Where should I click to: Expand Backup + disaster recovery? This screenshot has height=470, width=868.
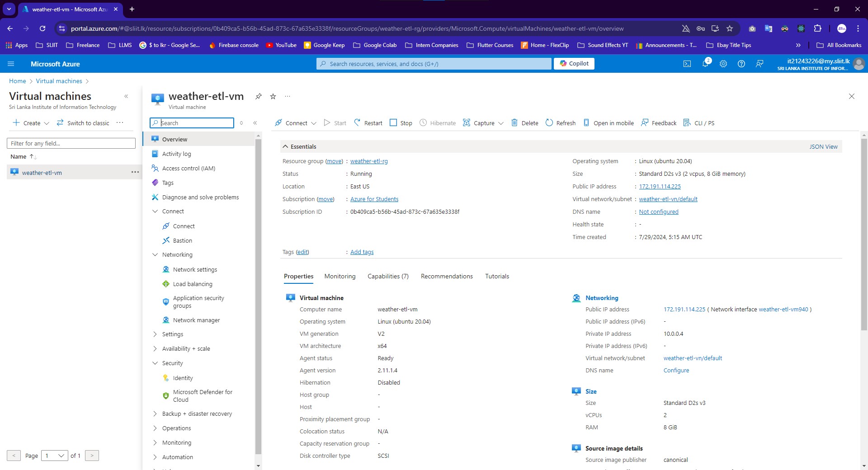pyautogui.click(x=156, y=414)
